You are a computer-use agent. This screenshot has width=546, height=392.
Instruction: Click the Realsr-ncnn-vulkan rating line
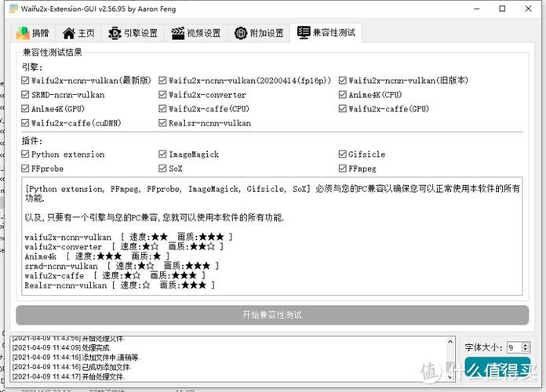pyautogui.click(x=120, y=285)
